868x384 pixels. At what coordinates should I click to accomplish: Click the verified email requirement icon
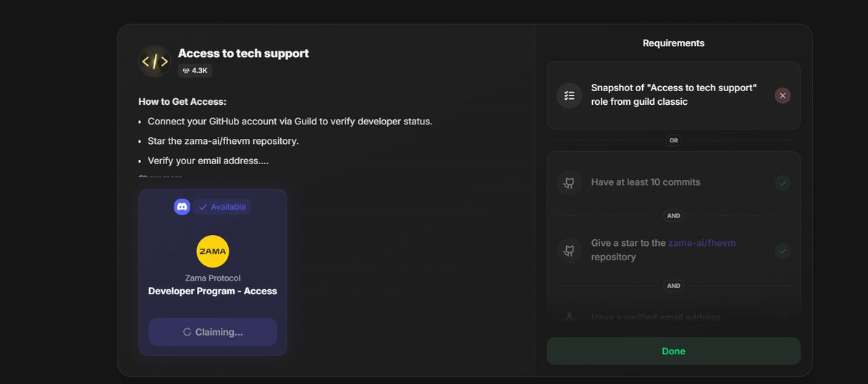(569, 317)
